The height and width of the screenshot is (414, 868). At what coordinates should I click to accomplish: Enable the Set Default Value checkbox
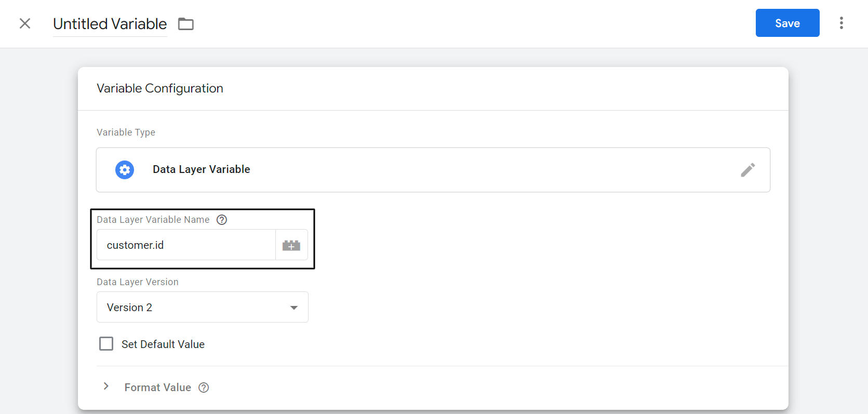click(x=106, y=343)
